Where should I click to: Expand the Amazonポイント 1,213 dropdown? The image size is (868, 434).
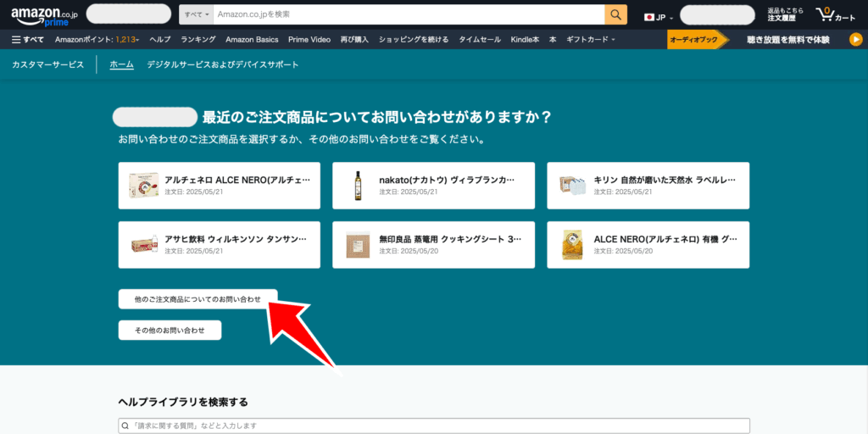(x=97, y=40)
